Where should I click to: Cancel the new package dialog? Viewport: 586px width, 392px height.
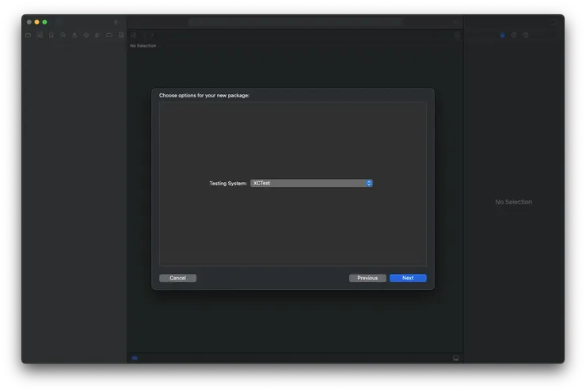tap(177, 278)
